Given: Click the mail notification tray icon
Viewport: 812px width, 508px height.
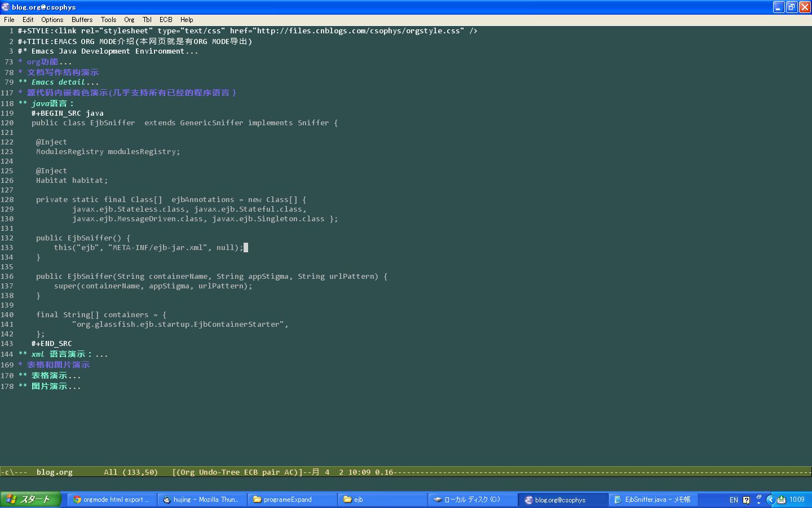Looking at the screenshot, I should point(782,500).
